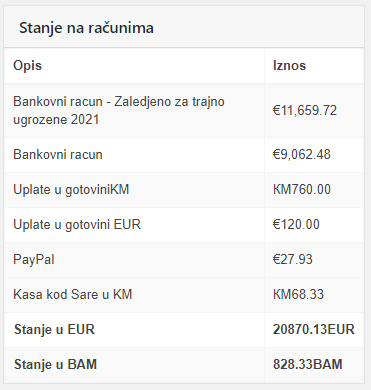Select the 'PayPal' row label
The height and width of the screenshot is (390, 371).
tap(34, 260)
